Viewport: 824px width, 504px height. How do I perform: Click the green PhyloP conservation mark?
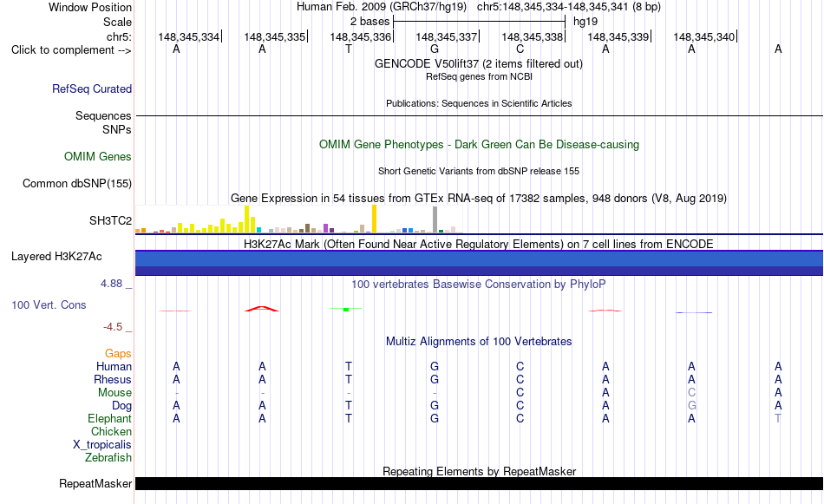point(346,309)
